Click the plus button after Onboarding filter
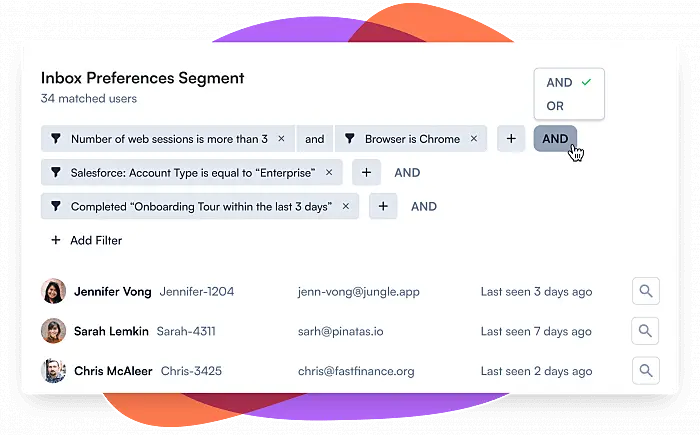Viewport: 700px width, 435px height. [x=383, y=207]
